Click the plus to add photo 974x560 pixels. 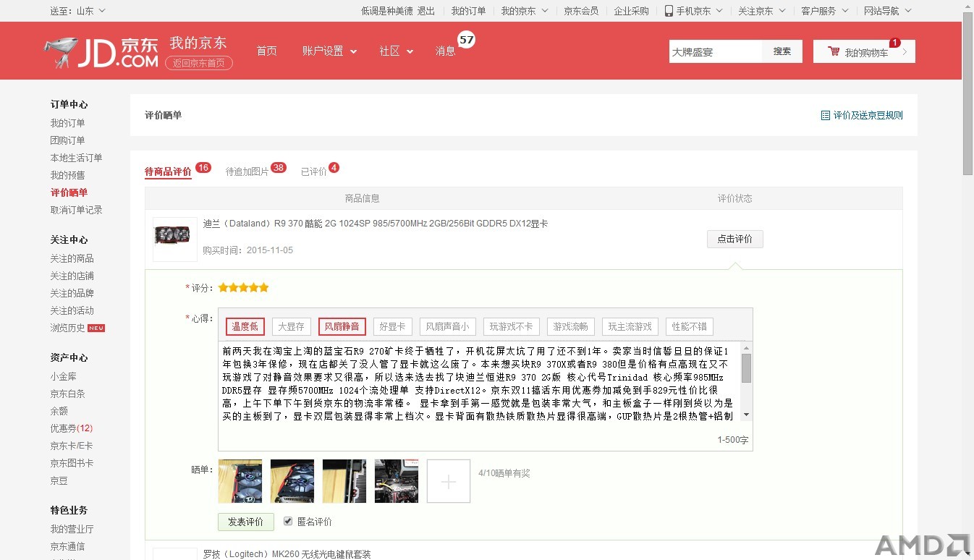coord(449,481)
